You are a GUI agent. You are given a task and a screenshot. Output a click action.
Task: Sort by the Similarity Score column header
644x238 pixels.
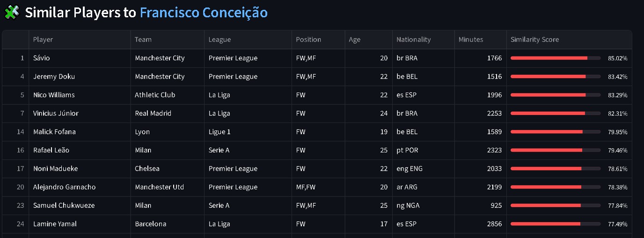pos(534,40)
